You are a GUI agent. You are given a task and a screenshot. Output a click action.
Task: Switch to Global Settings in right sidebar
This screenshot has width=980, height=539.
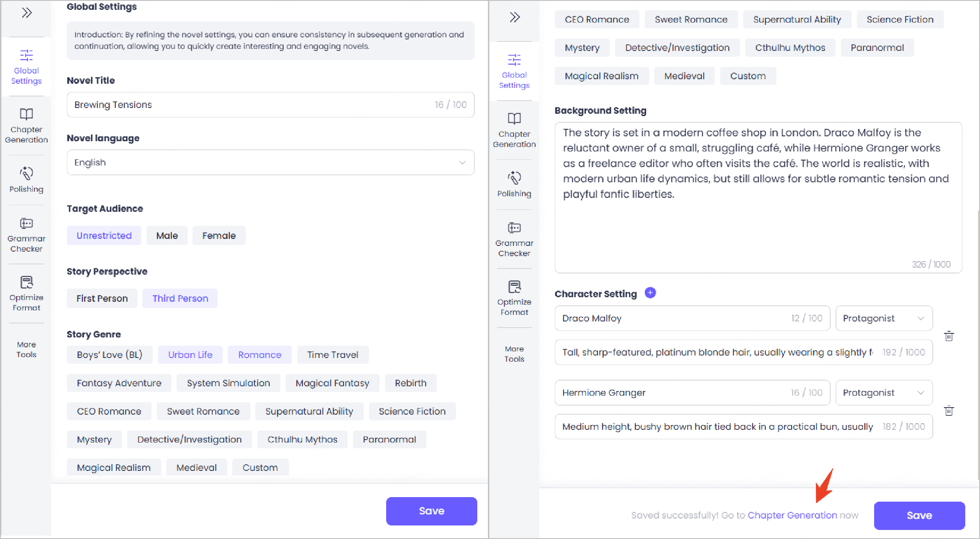point(514,71)
